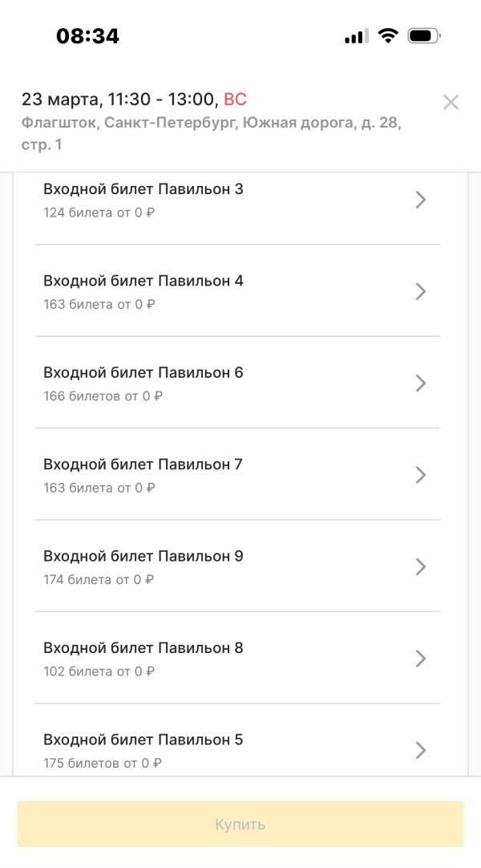Choose Входной билет Павильон 8
The height and width of the screenshot is (868, 481).
click(x=143, y=648)
